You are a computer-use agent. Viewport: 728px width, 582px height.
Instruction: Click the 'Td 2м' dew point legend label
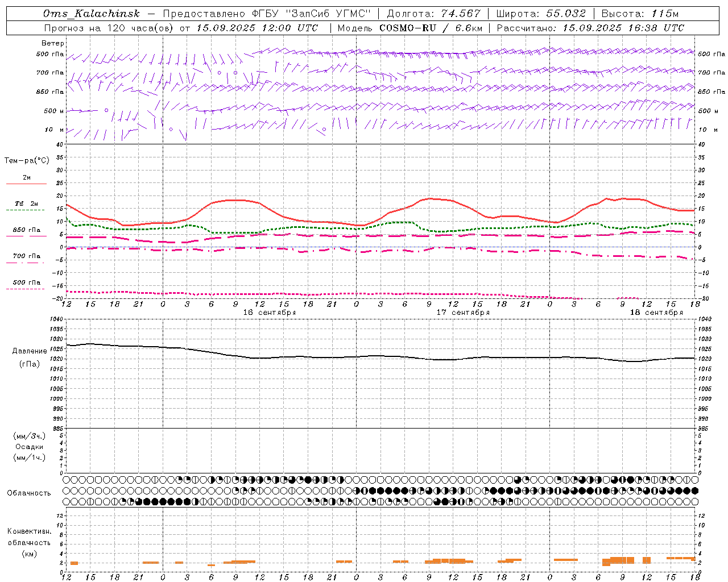(26, 203)
